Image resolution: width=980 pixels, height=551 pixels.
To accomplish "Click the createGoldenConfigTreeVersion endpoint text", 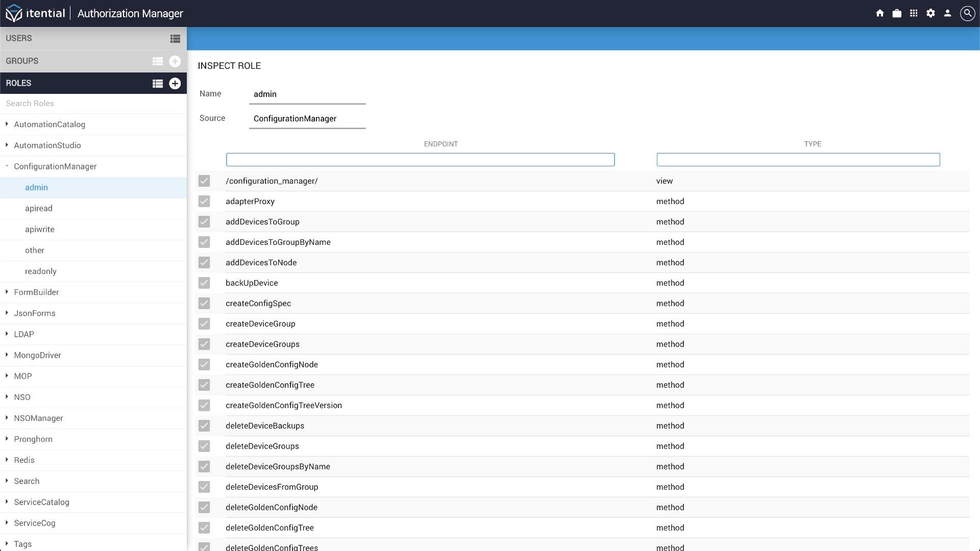I will coord(284,406).
